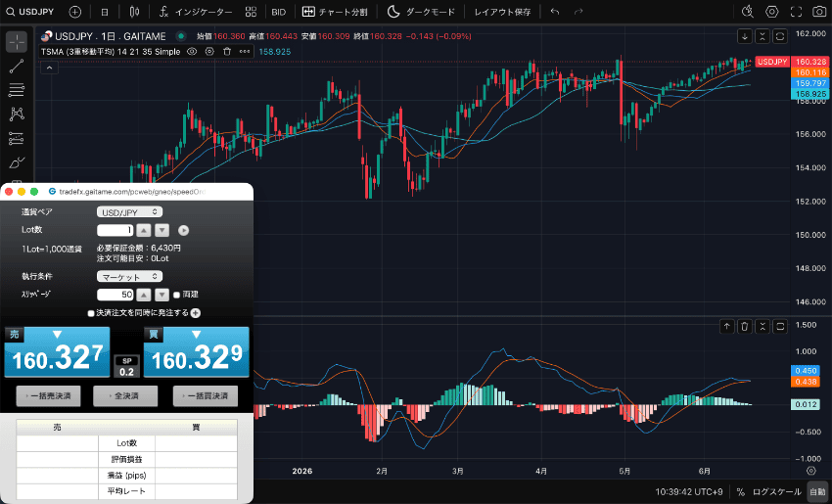The width and height of the screenshot is (832, 504).
Task: Toggle ダークモード dark mode
Action: 421,12
